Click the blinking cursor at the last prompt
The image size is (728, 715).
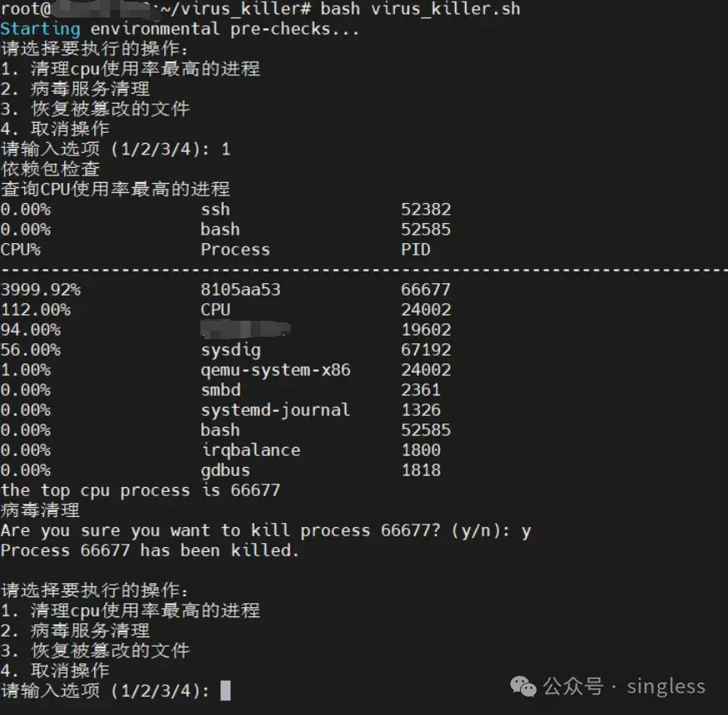225,691
